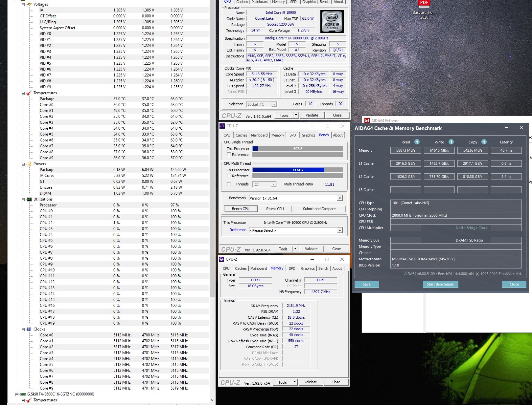Click the G.Skill Temperatures thermometer icon

coord(29,400)
